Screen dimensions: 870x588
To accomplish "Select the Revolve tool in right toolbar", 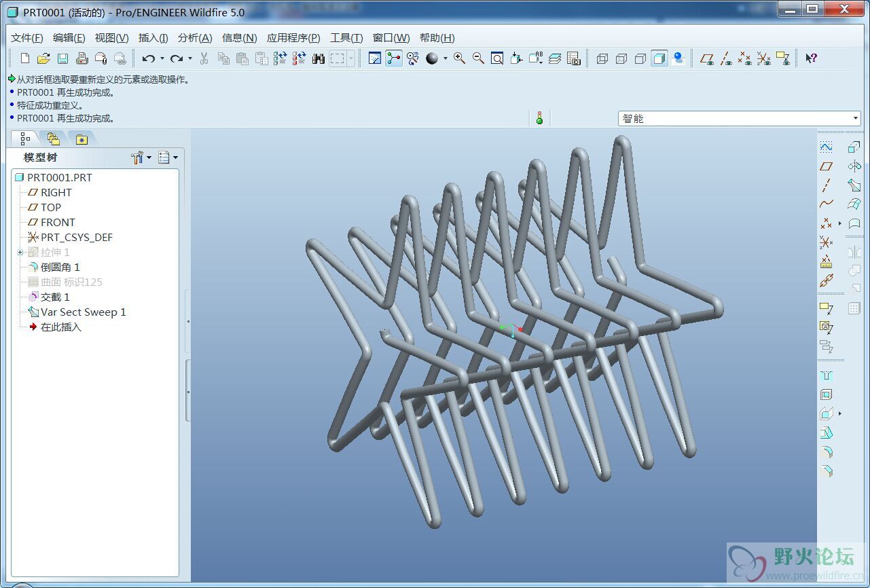I will click(854, 166).
